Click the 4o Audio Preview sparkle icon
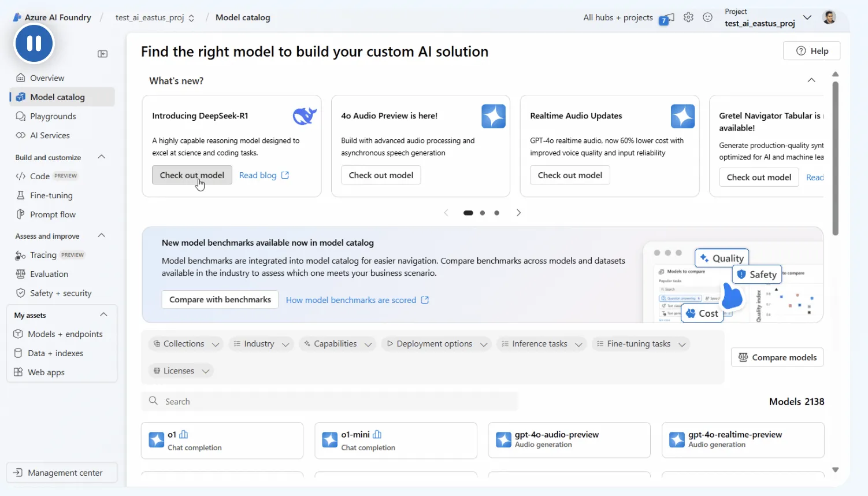This screenshot has height=496, width=868. (x=494, y=116)
